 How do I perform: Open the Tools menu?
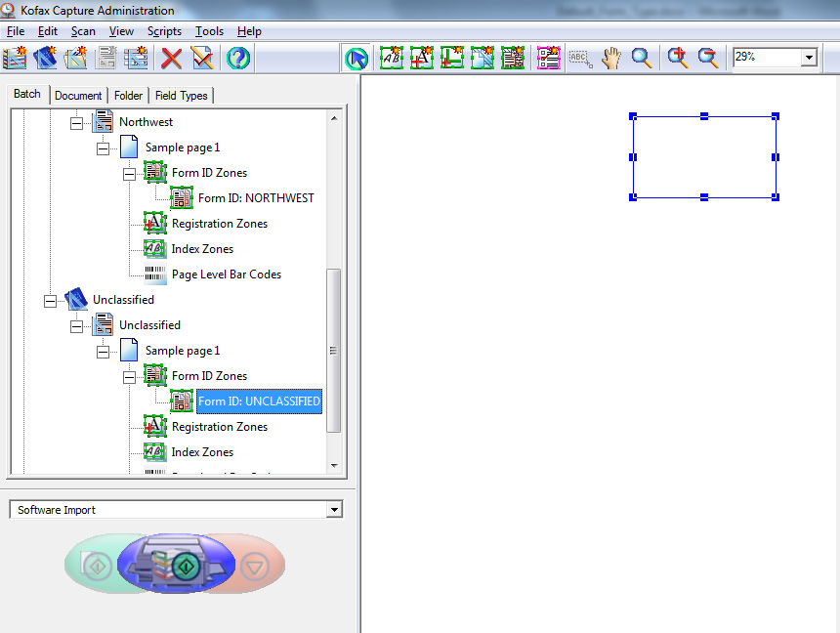coord(209,31)
